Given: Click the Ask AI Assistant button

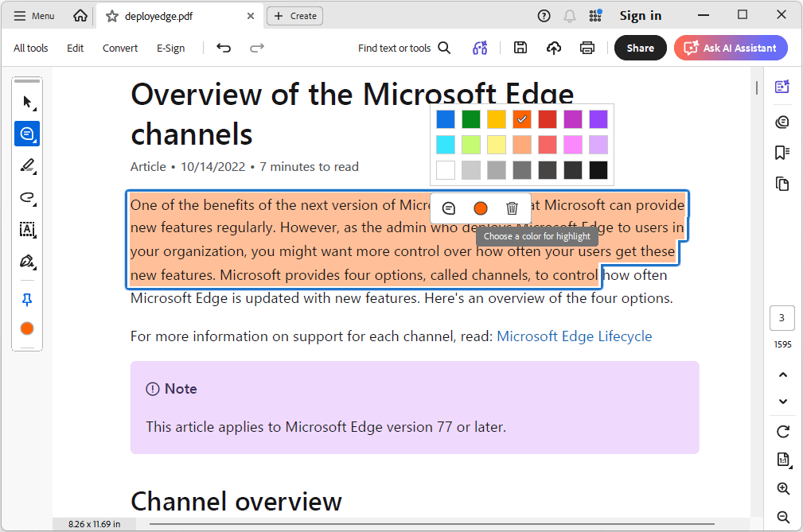Looking at the screenshot, I should point(730,48).
